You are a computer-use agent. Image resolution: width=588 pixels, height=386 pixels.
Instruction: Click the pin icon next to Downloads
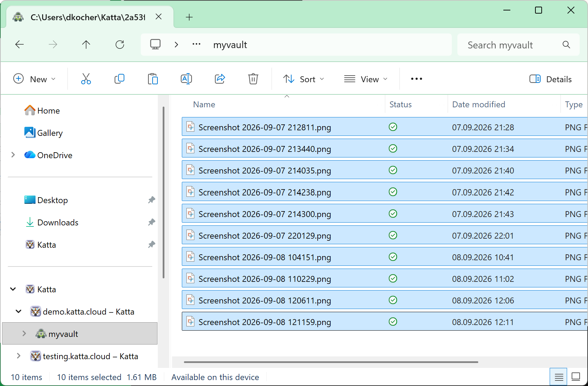click(152, 222)
